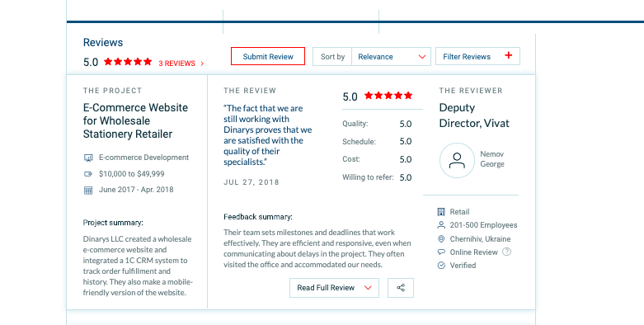
Task: Click the 201-500 Employees text
Action: pyautogui.click(x=483, y=225)
